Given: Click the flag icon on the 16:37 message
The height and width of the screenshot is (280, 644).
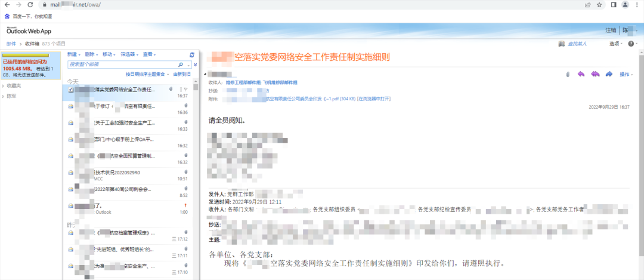Looking at the screenshot, I should pos(186,89).
